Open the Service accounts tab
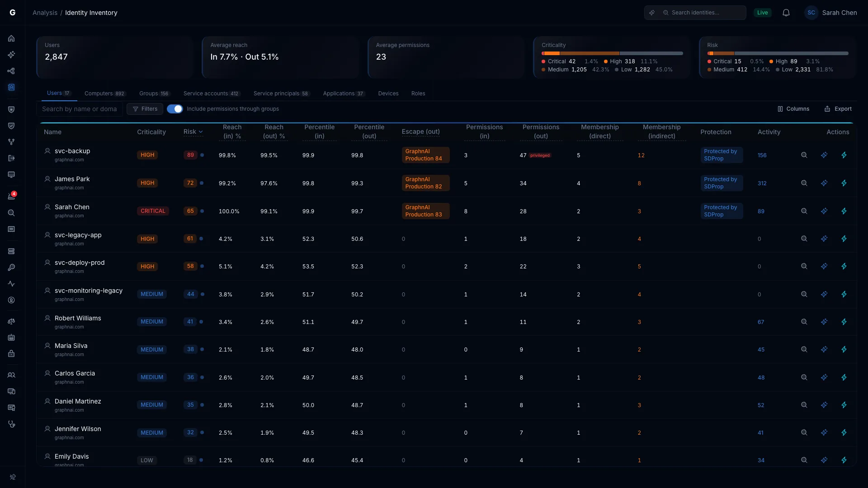868x488 pixels. 212,94
